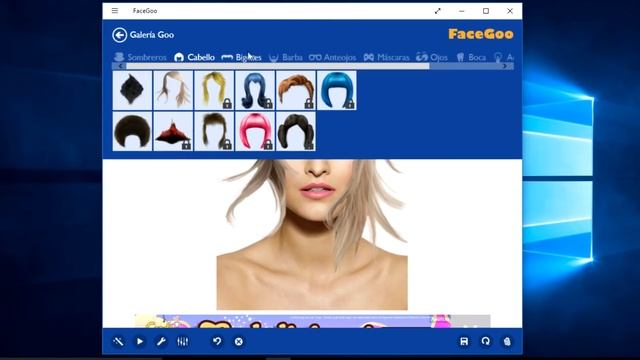Undo the last change
The width and height of the screenshot is (640, 360).
click(x=217, y=341)
